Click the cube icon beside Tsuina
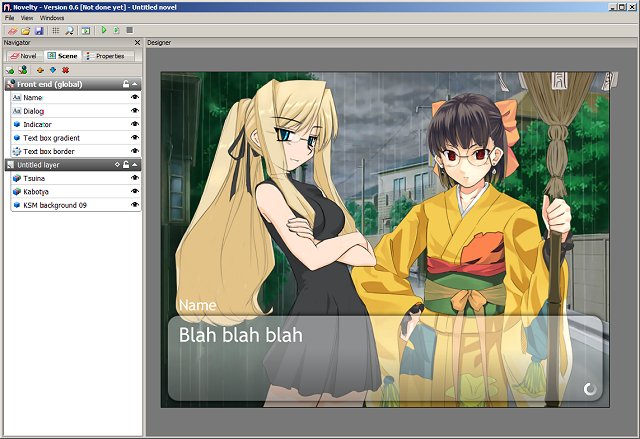The height and width of the screenshot is (439, 640). click(17, 178)
